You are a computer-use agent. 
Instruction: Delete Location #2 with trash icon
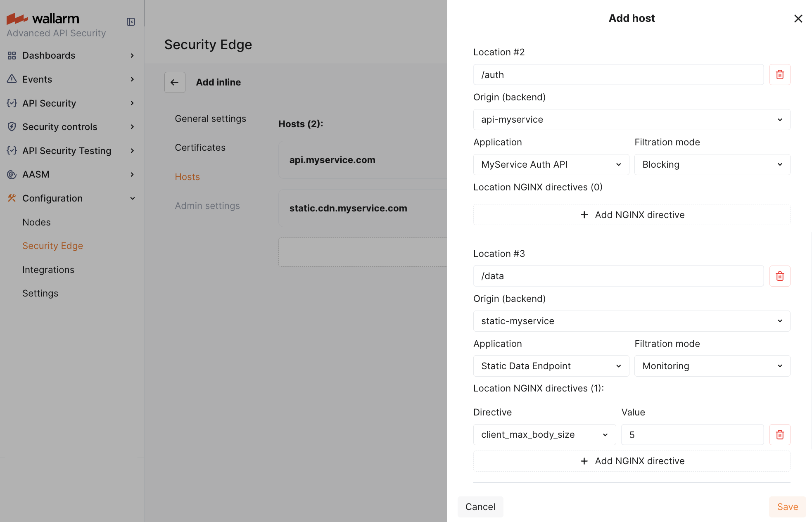pyautogui.click(x=779, y=75)
